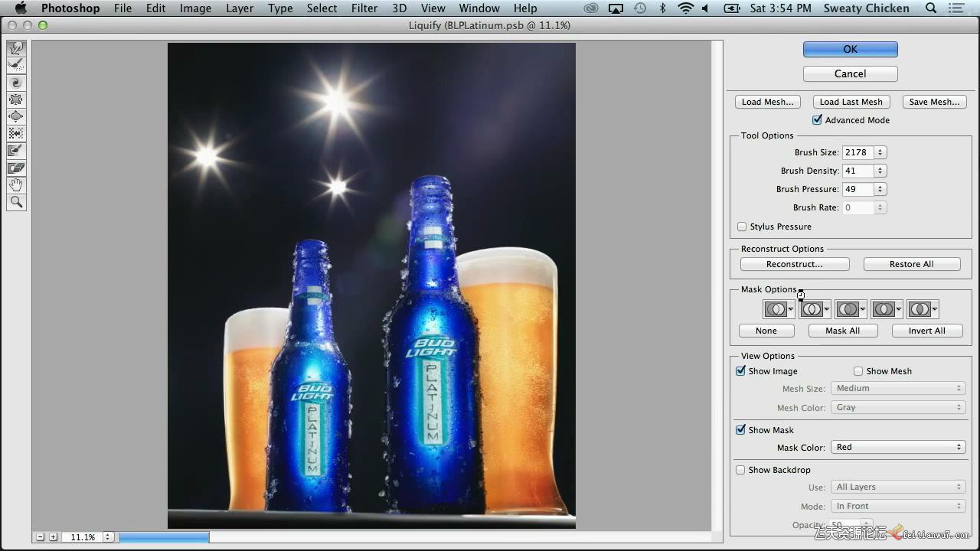The width and height of the screenshot is (980, 551).
Task: Click the Invert All button
Action: (926, 331)
